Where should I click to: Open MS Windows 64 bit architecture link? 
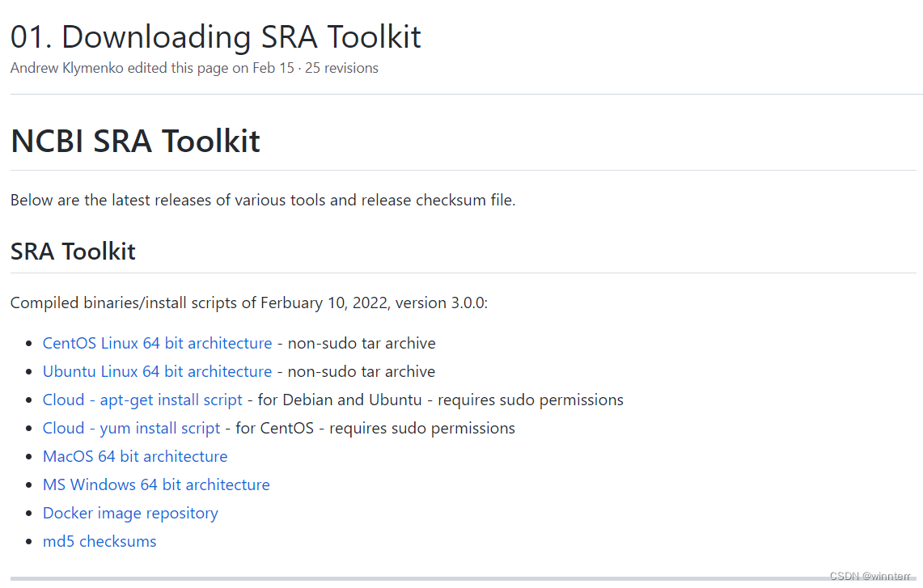pos(156,484)
